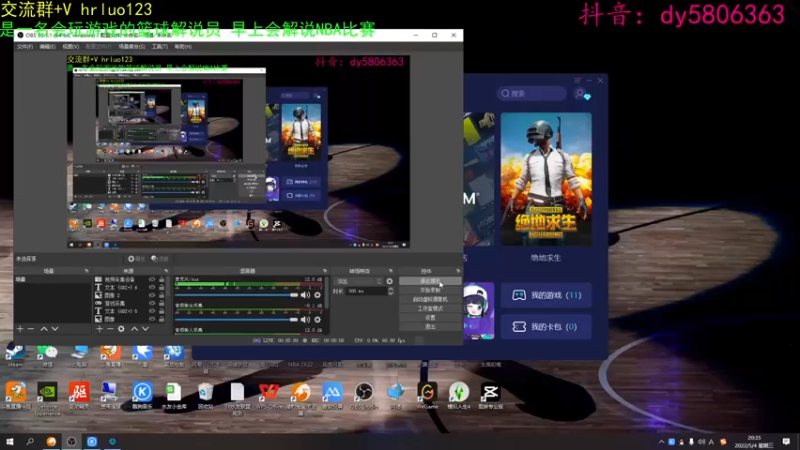Screen dimensions: 800x450
Task: Toggle visibility of 文本 (GDI+) 6 source
Action: click(152, 287)
